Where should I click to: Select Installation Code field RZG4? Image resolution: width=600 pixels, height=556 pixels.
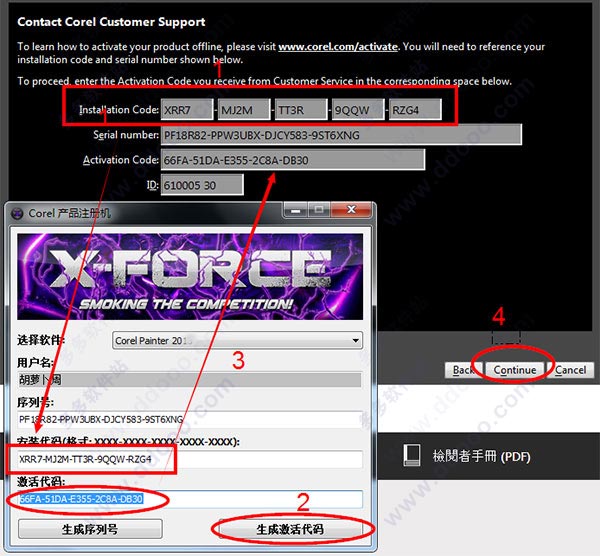pos(415,110)
